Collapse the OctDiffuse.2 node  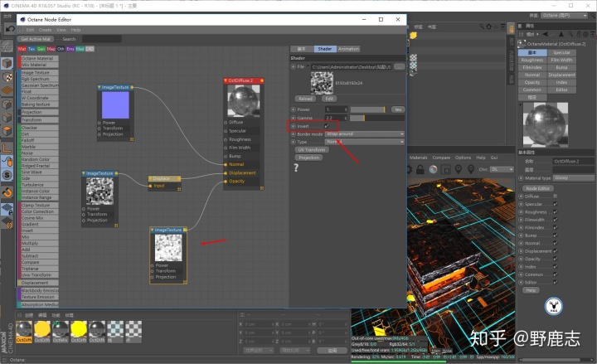pyautogui.click(x=226, y=80)
